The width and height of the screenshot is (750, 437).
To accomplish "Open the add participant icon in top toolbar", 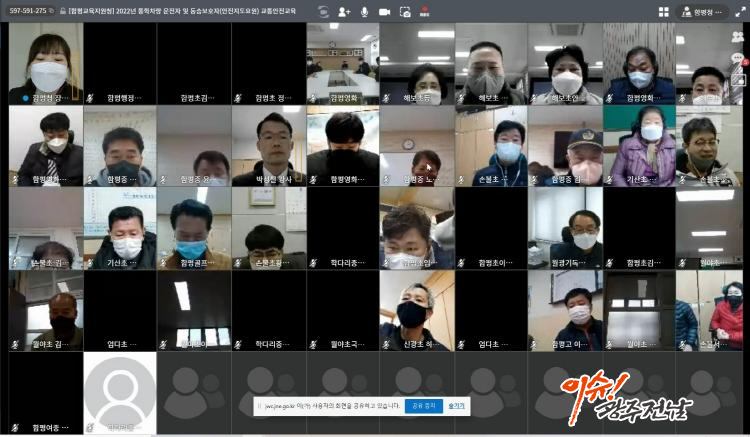I will point(344,12).
